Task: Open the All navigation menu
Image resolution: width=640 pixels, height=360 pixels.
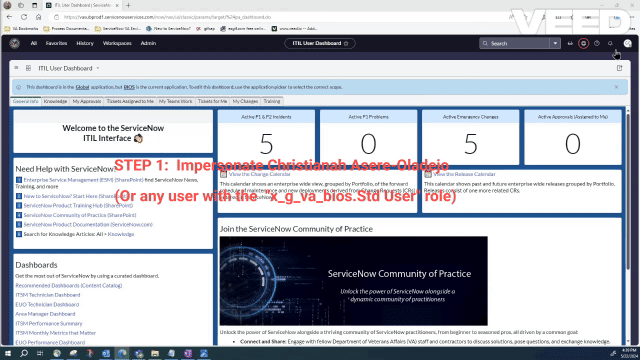Action: tap(34, 43)
